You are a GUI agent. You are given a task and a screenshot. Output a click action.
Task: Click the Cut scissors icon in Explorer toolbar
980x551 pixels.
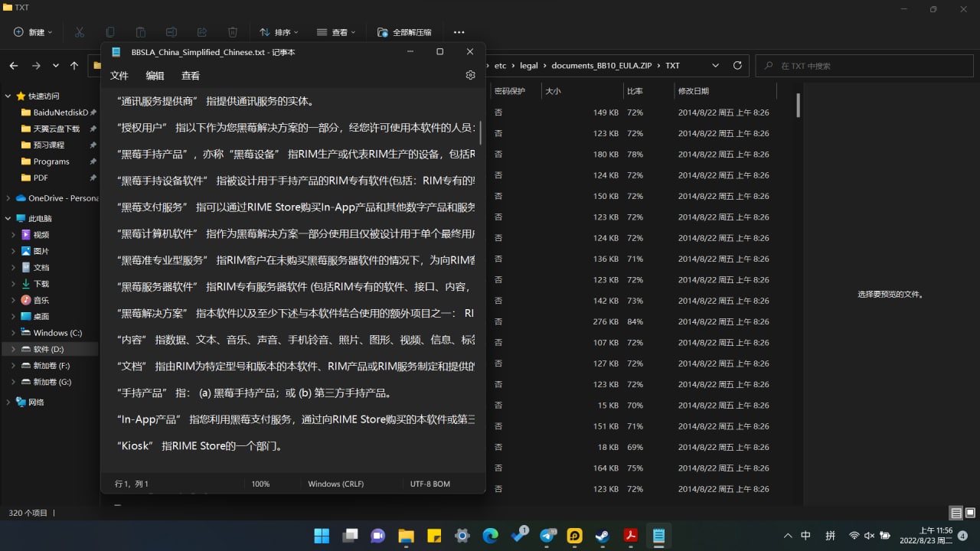coord(80,32)
